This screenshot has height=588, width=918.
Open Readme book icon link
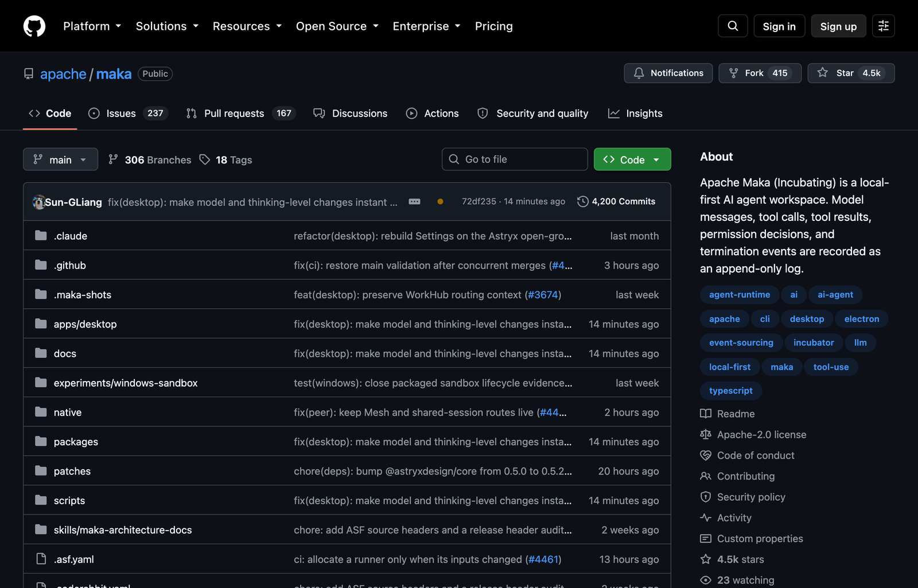(x=706, y=414)
